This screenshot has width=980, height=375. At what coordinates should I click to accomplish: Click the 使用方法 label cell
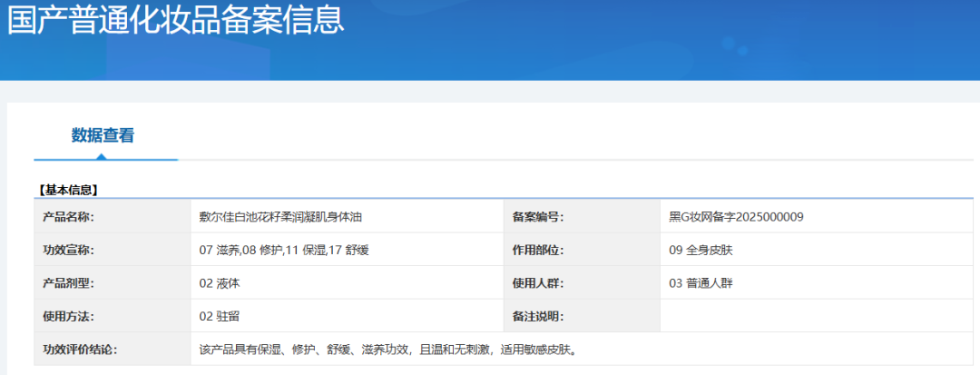click(113, 316)
